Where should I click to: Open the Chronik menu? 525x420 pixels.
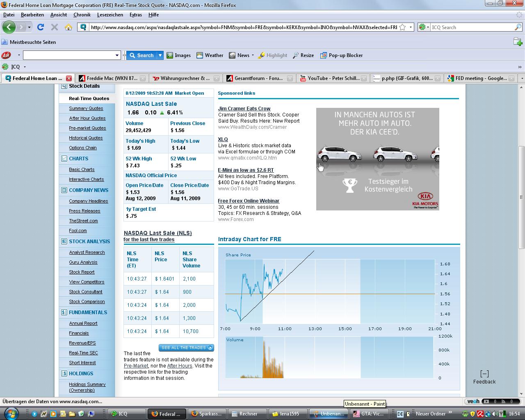82,15
